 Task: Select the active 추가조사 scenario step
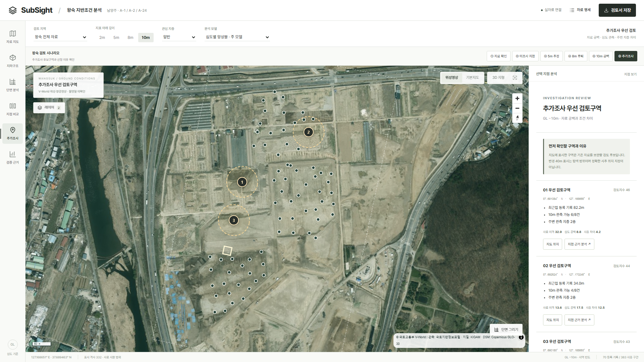click(x=626, y=56)
